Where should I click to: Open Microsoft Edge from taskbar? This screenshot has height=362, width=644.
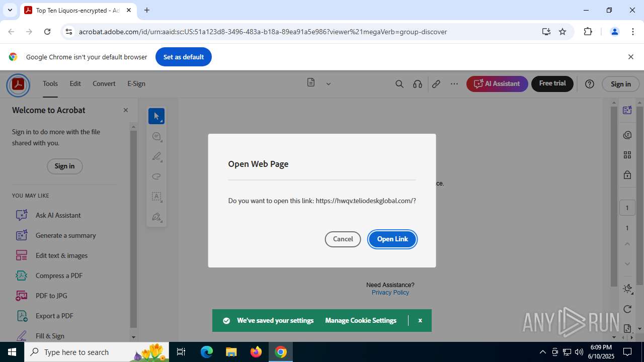pyautogui.click(x=207, y=352)
